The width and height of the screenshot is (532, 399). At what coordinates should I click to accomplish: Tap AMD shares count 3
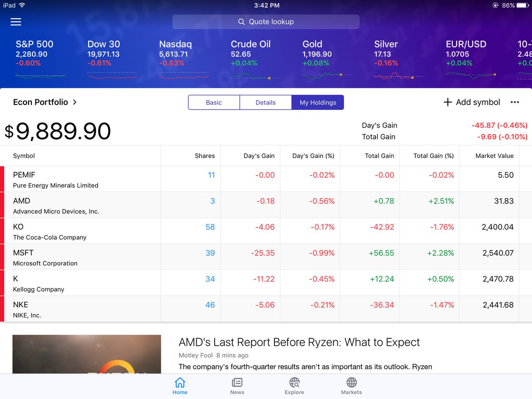212,201
